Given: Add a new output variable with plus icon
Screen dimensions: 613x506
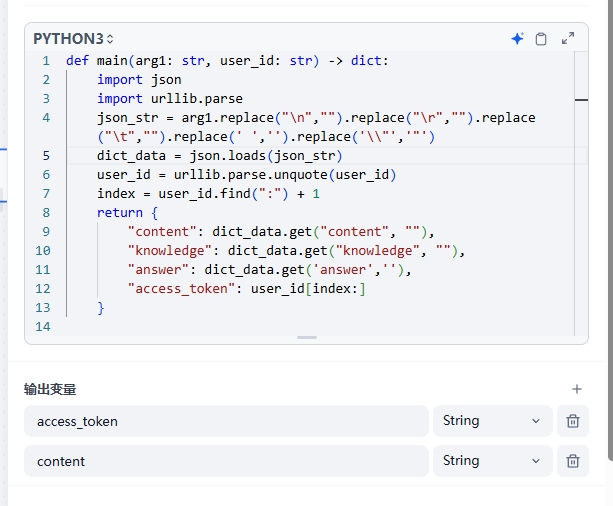Looking at the screenshot, I should (x=576, y=389).
